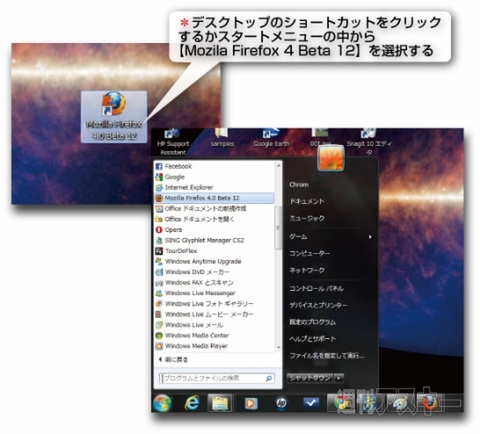Image resolution: width=480 pixels, height=434 pixels.
Task: Click the シャットダウン button
Action: tap(310, 378)
